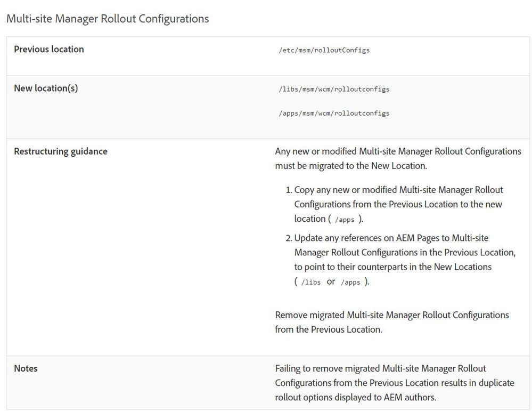Click step 2 text beginning 'Update any references'

point(405,252)
